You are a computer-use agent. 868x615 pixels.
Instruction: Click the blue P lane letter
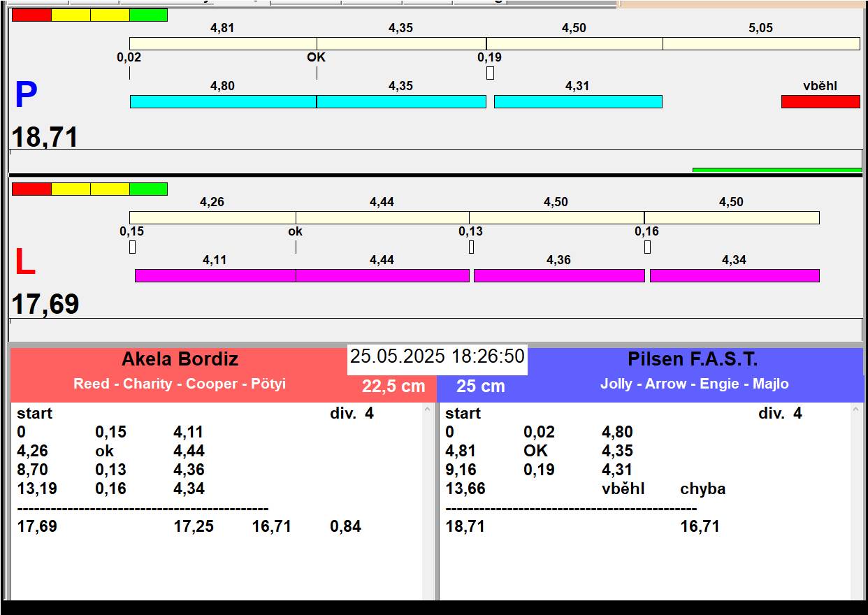pos(26,96)
